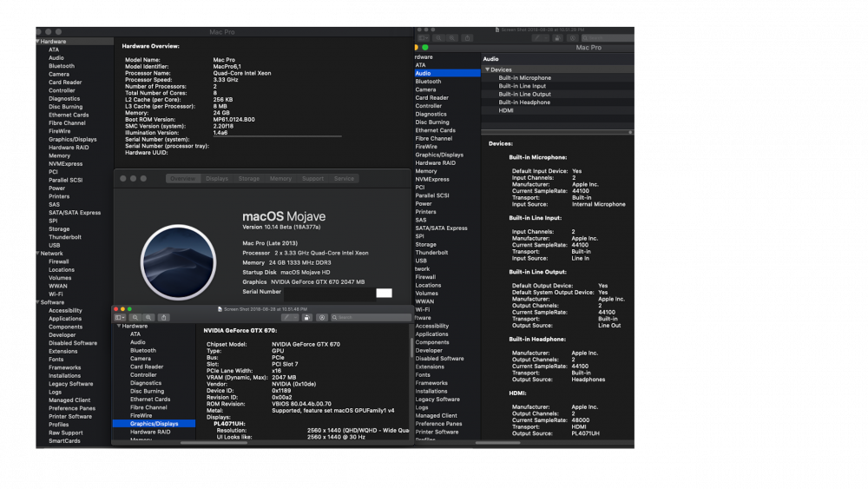Click "MP61.0124.B00" Boot ROM Version value
Viewport: 868px width, 489px height.
[x=233, y=120]
